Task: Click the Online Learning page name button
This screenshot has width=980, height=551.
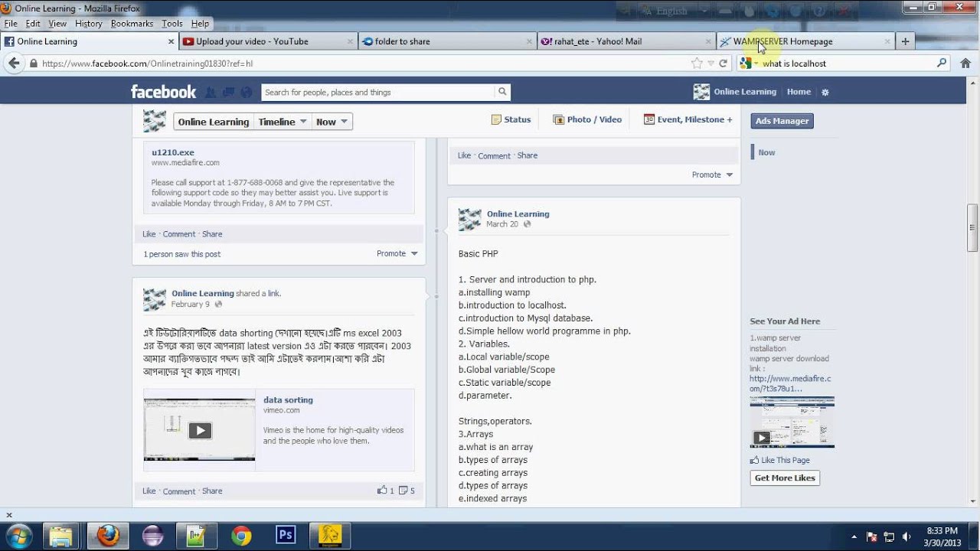Action: (x=214, y=122)
